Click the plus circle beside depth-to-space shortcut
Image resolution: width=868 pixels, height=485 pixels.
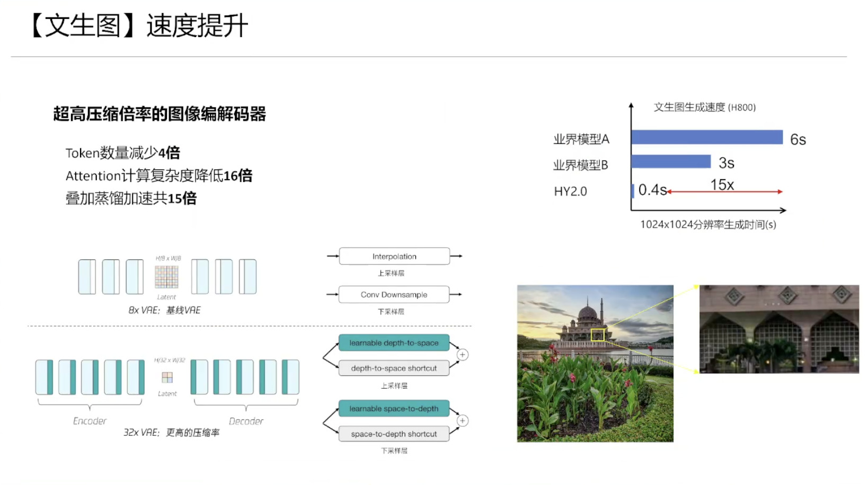coord(462,355)
